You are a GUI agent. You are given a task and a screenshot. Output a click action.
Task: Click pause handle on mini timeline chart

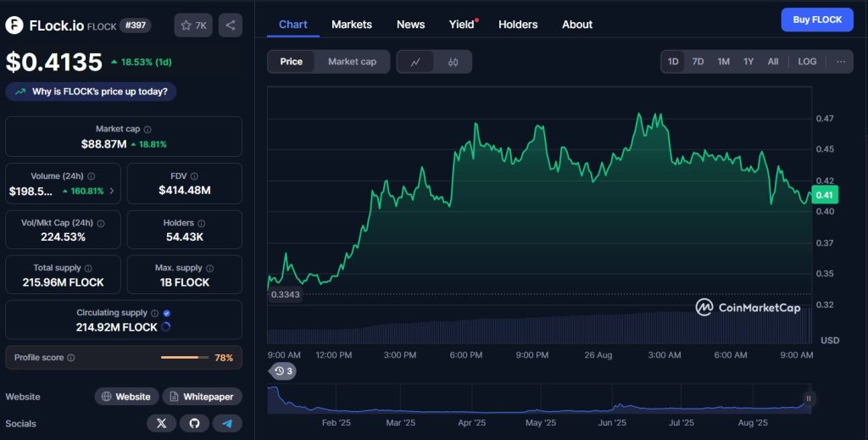click(808, 398)
